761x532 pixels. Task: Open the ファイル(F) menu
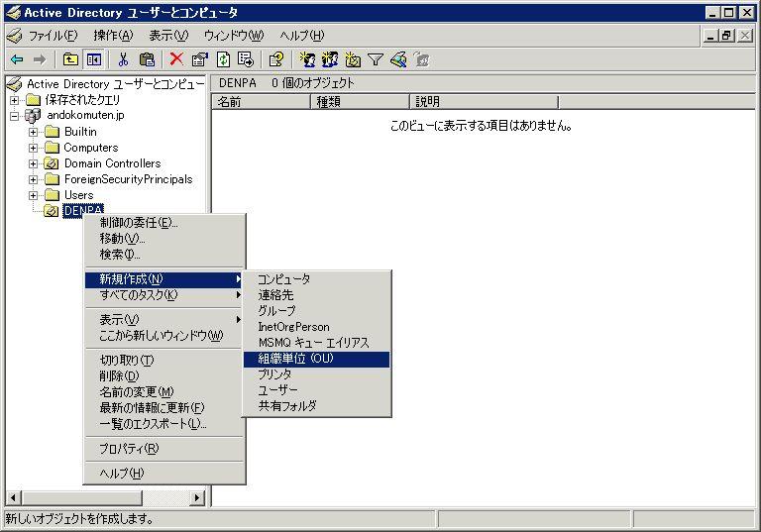coord(53,36)
